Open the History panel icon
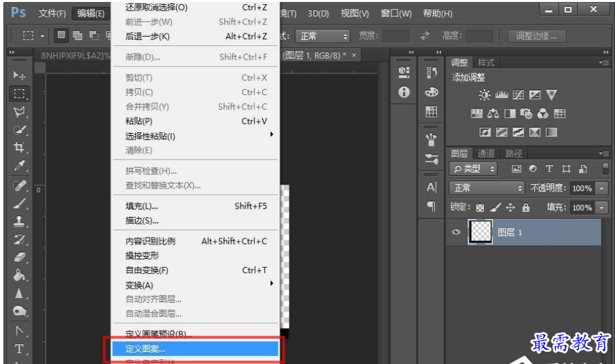615x364 pixels. click(x=432, y=72)
